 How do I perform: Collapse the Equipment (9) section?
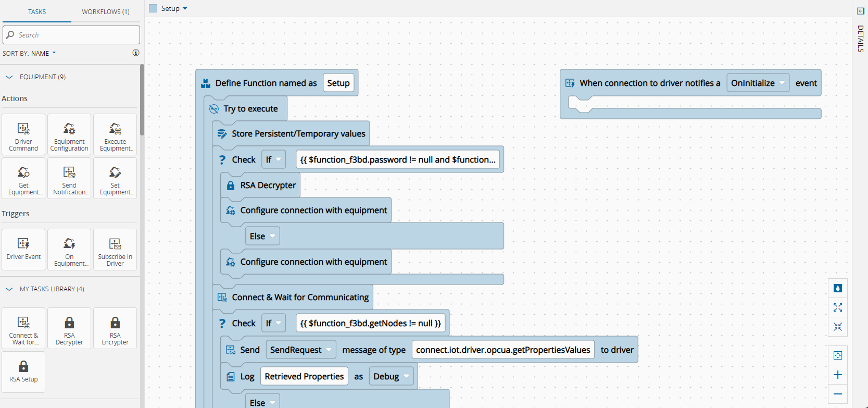tap(9, 77)
